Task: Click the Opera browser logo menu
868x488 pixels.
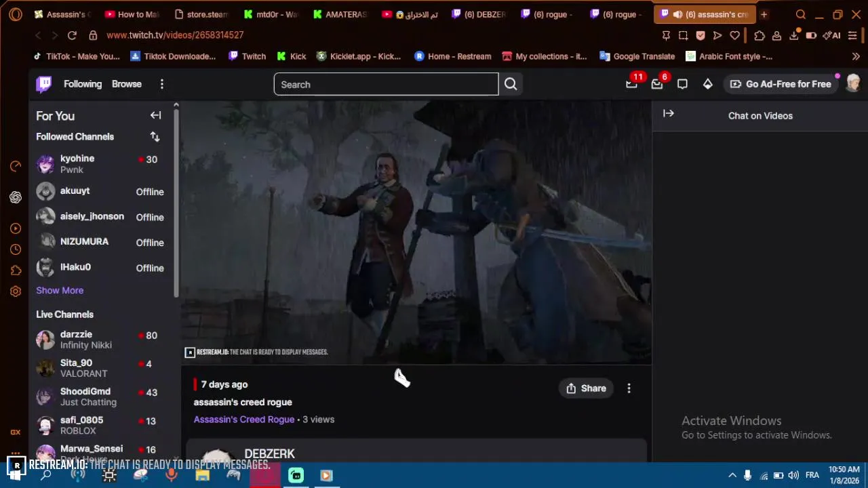Action: coord(16,14)
